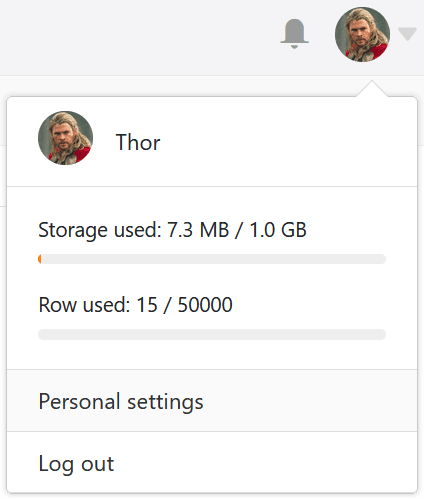424x498 pixels.
Task: Click the orange filled end of storage bar
Action: (40, 259)
